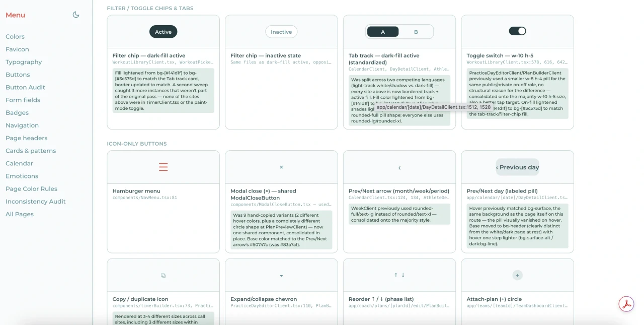Click the DayDetailClient.tsx:1512 tooltip text
This screenshot has height=325, width=644.
coord(434,107)
